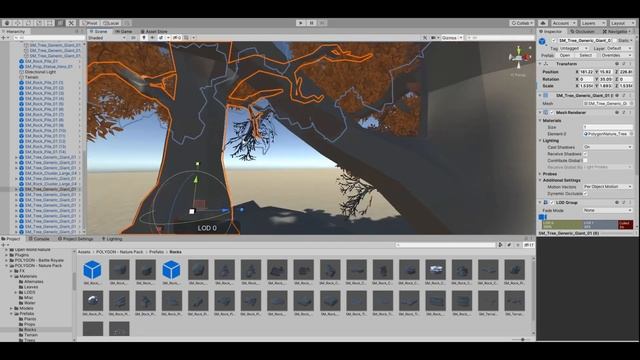Viewport: 640px width, 360px height.
Task: Open the Motion Vectors dropdown
Action: 607,187
